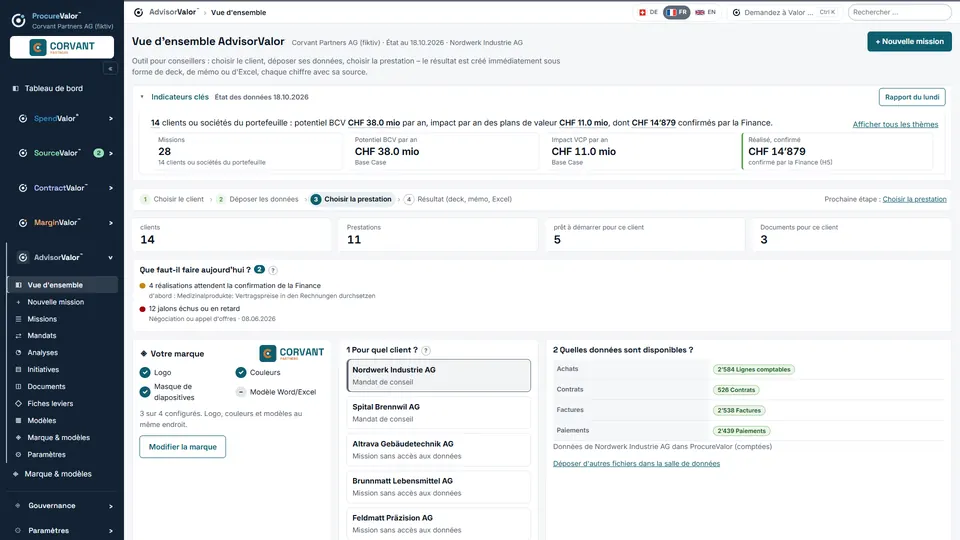Select step 3 Choisir la prestation

(x=351, y=199)
